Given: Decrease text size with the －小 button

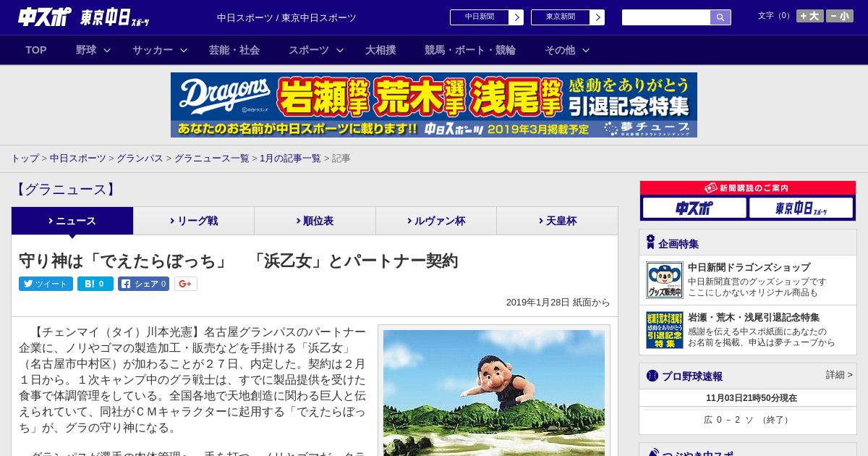Looking at the screenshot, I should [840, 16].
